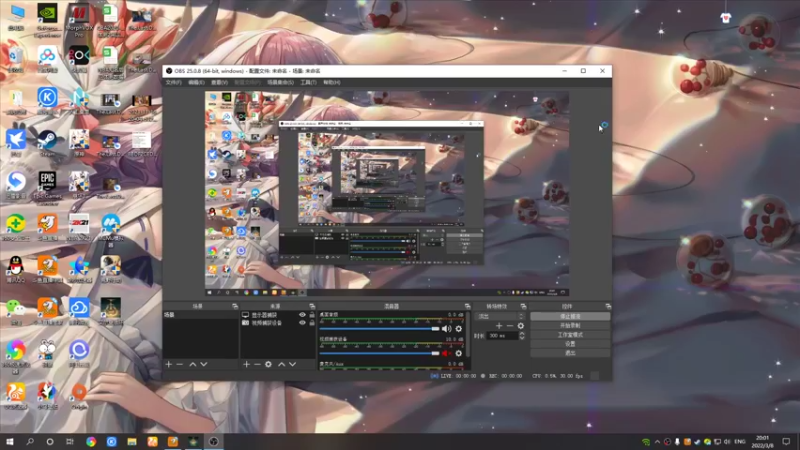Click the highlighted streaming button in Controls
800x450 pixels.
click(570, 316)
